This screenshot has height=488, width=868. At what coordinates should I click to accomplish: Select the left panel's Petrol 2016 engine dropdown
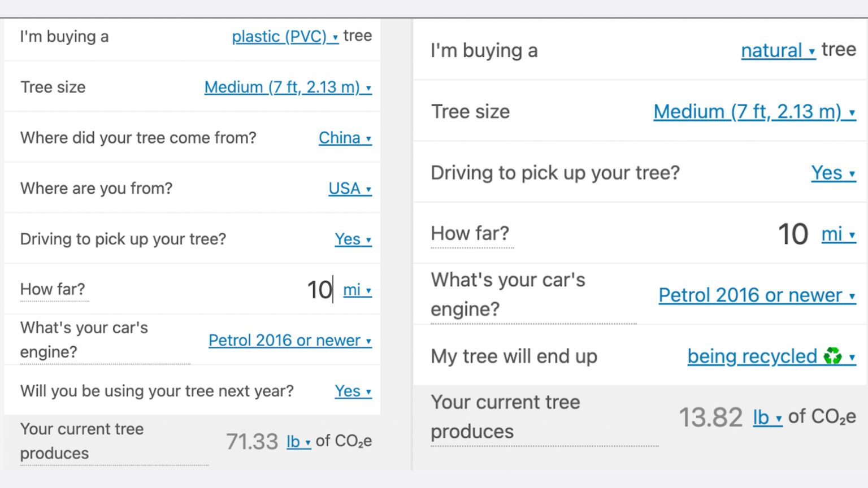tap(290, 341)
